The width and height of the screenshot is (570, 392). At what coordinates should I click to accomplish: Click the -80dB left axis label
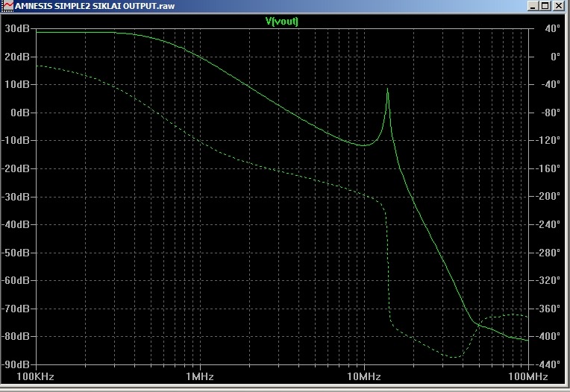(15, 336)
